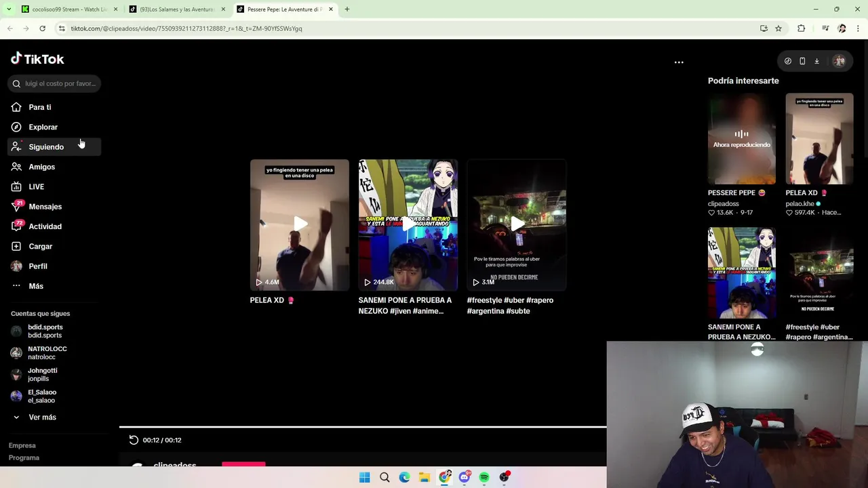Open bdid.sports followed account

pyautogui.click(x=45, y=331)
